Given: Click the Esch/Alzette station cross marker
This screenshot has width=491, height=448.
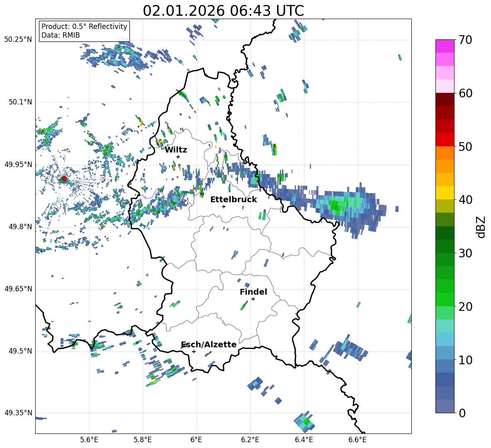Looking at the screenshot, I should pos(194,351).
